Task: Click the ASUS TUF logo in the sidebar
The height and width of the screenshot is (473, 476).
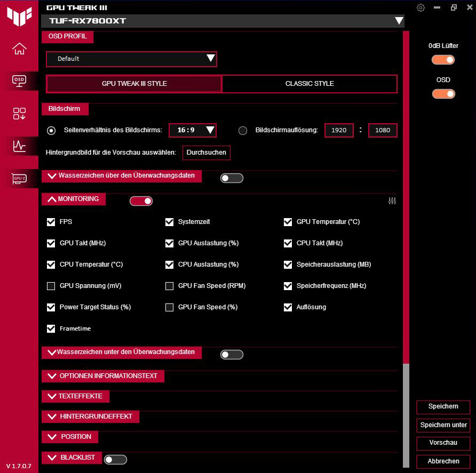Action: [19, 16]
